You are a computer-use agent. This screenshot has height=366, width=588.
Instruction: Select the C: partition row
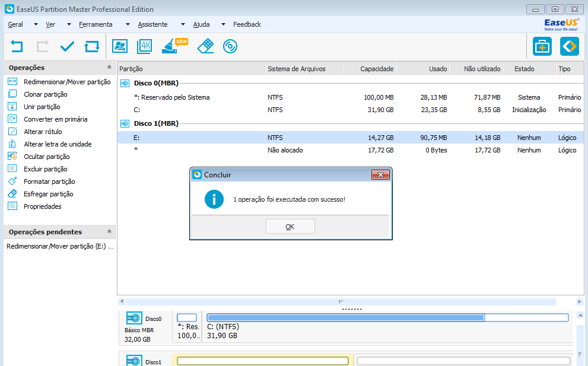pyautogui.click(x=351, y=110)
